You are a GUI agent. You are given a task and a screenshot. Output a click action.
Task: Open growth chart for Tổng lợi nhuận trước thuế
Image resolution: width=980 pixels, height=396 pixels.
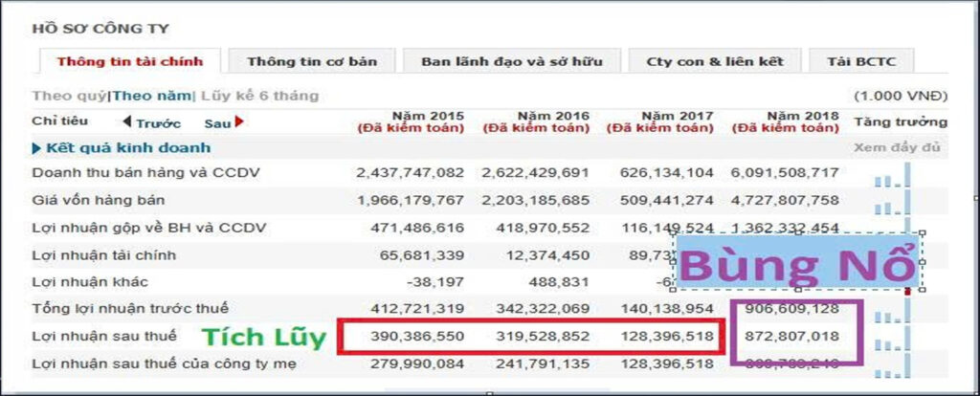pyautogui.click(x=893, y=311)
